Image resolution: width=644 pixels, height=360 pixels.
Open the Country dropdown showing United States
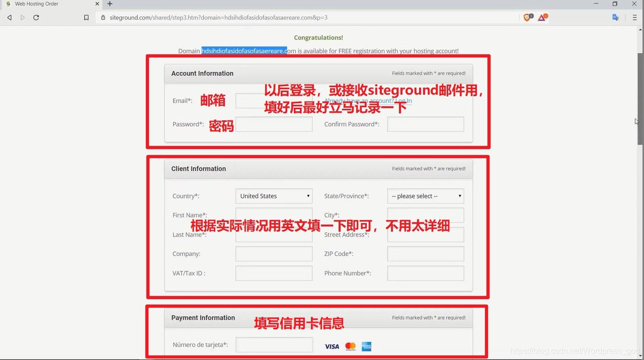pyautogui.click(x=274, y=196)
